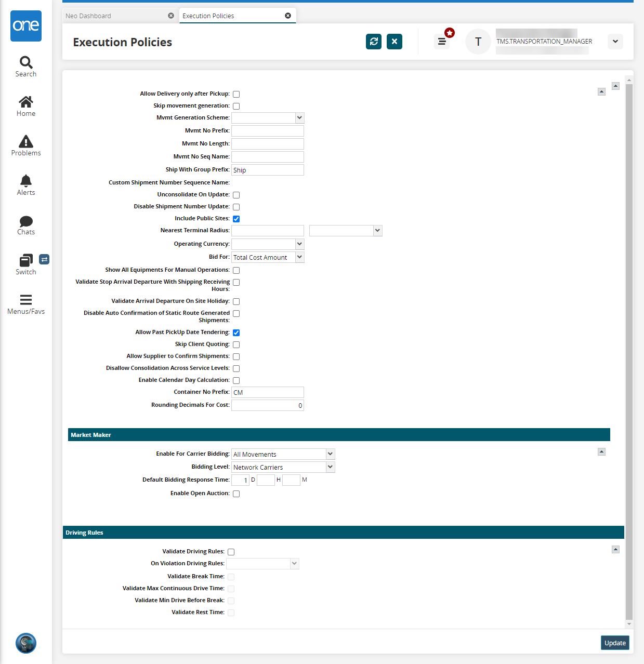This screenshot has width=644, height=664.
Task: Collapse the Driving Rules section arrow
Action: coord(615,550)
